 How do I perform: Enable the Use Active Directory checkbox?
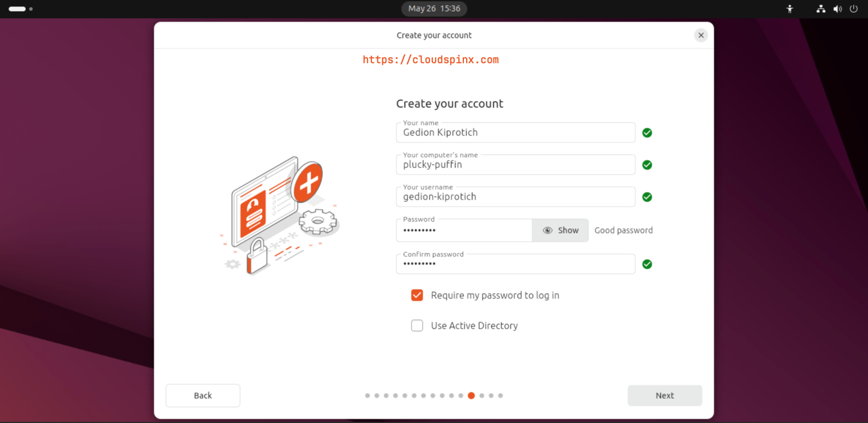pyautogui.click(x=416, y=325)
